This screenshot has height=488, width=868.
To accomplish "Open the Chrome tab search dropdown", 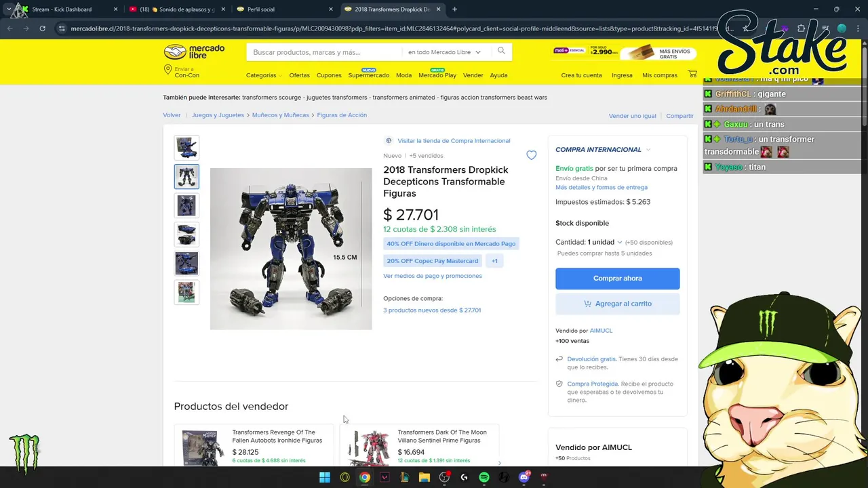I will [9, 9].
